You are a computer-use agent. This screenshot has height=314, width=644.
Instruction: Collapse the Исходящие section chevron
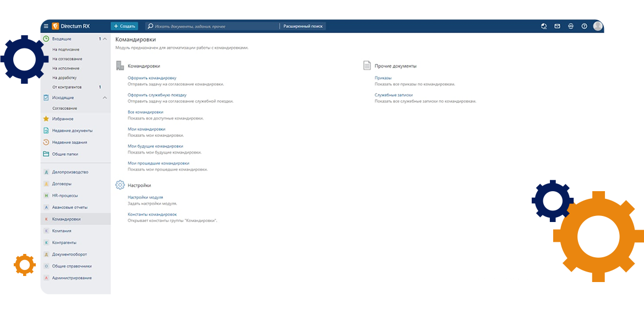(105, 98)
